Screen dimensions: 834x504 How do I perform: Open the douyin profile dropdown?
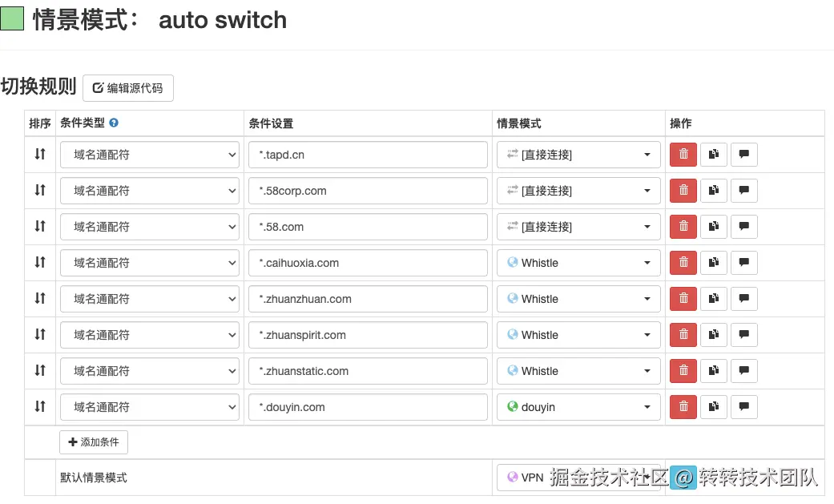click(x=578, y=407)
